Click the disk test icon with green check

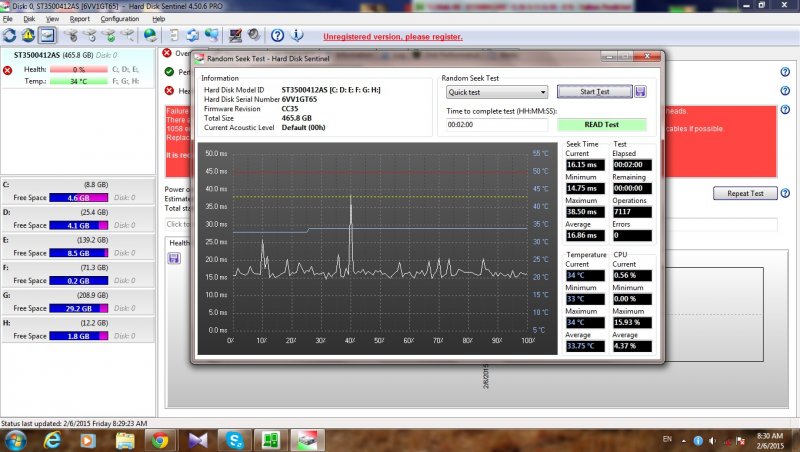pyautogui.click(x=109, y=35)
